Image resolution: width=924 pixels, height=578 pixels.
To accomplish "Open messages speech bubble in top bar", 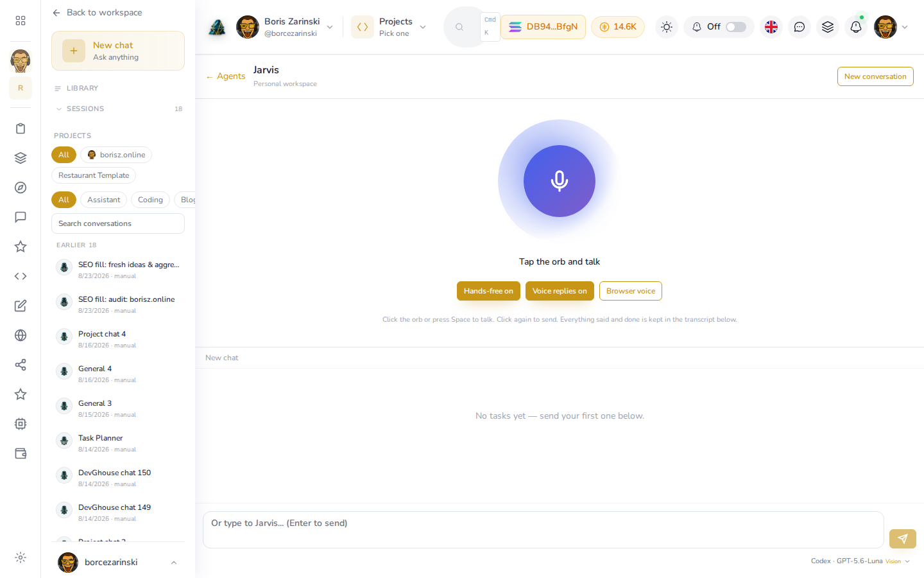I will tap(800, 27).
